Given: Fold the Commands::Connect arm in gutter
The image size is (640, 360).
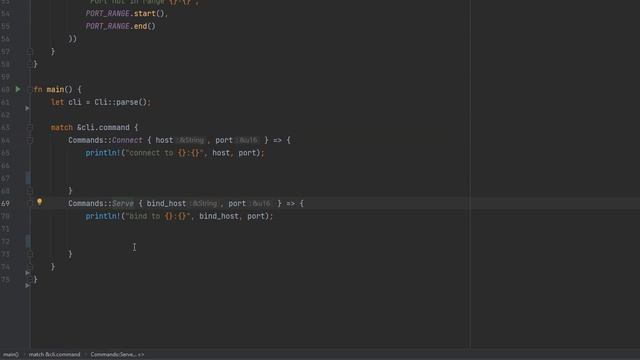Looking at the screenshot, I should coord(30,140).
